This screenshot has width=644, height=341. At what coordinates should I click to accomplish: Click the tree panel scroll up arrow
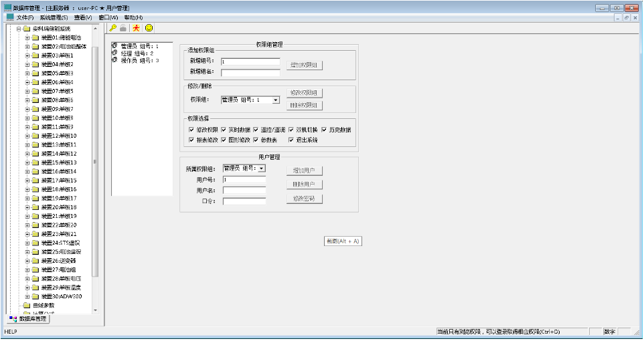click(95, 29)
